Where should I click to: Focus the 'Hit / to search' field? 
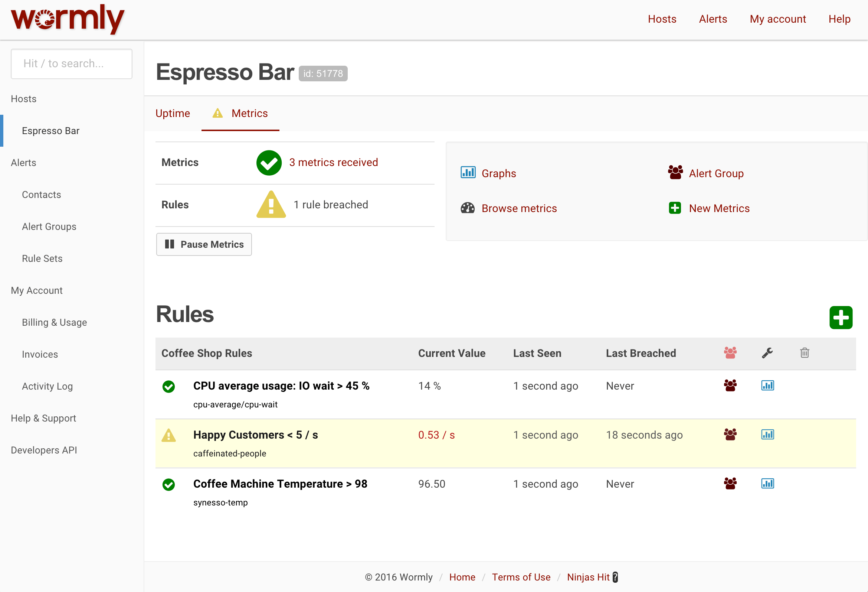[71, 64]
